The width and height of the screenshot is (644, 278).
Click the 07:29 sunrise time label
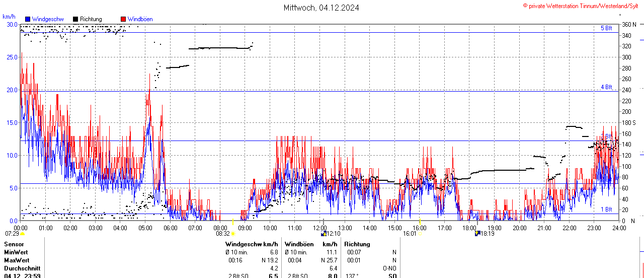pos(12,234)
